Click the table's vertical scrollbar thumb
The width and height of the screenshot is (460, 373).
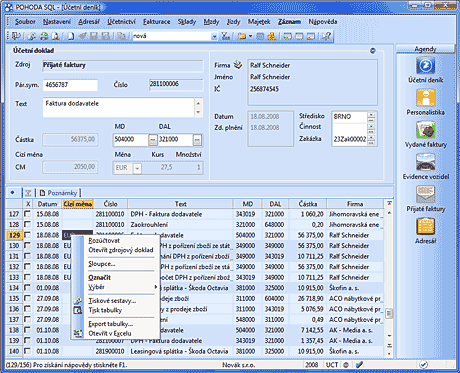389,313
